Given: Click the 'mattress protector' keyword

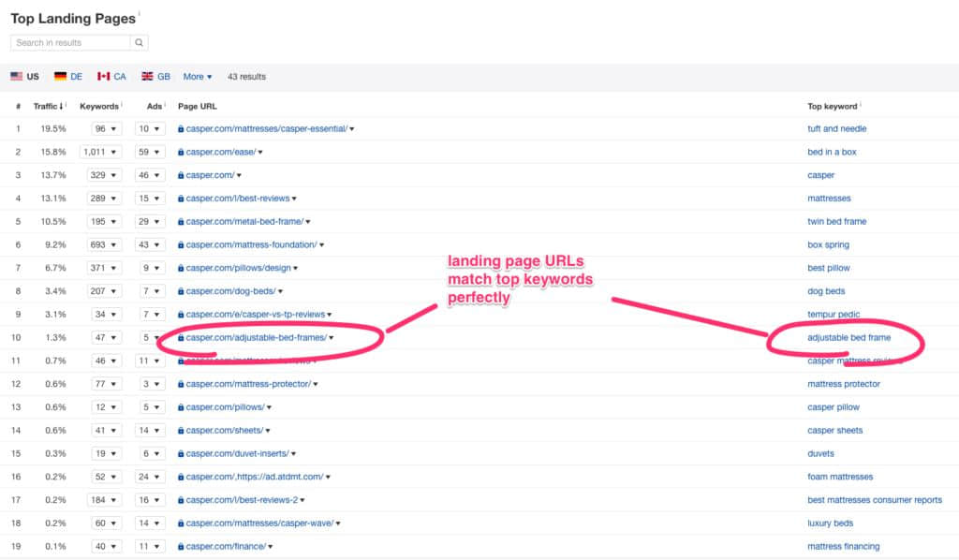Looking at the screenshot, I should 844,385.
